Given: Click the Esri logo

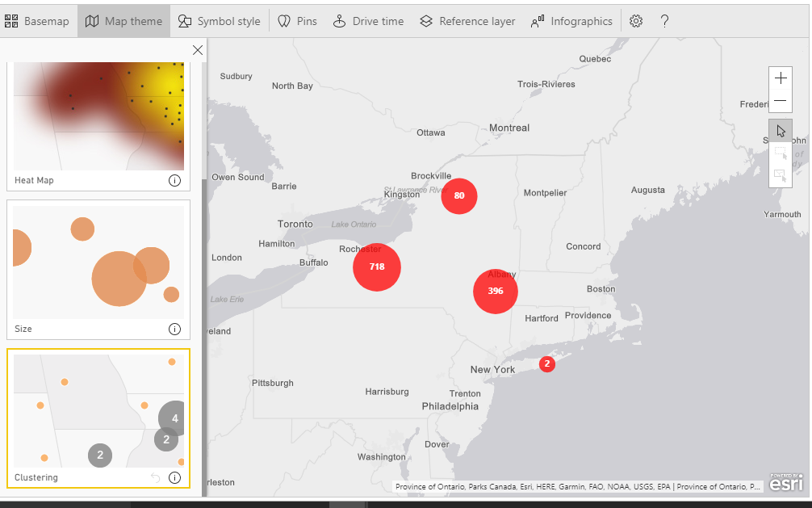Looking at the screenshot, I should pos(785,482).
